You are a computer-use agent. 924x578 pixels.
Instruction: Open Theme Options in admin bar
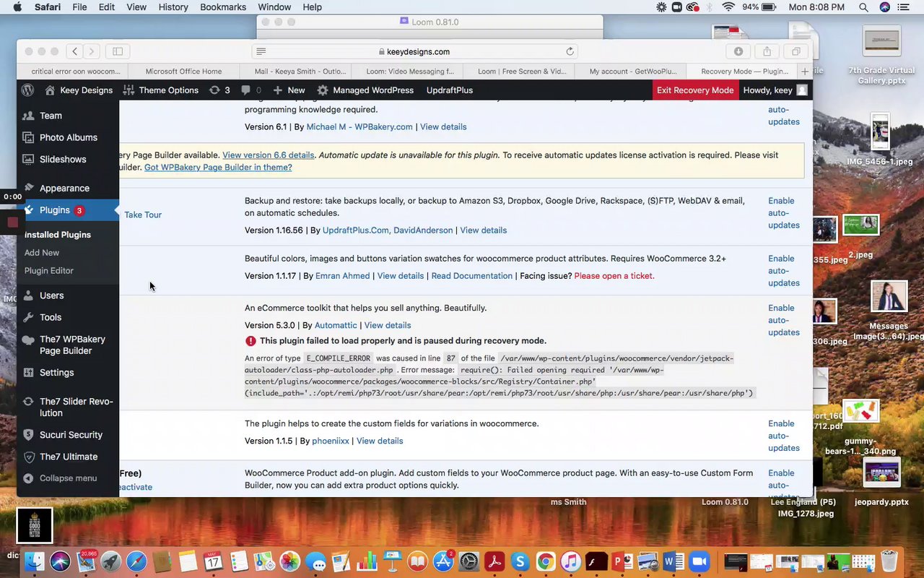click(x=161, y=90)
